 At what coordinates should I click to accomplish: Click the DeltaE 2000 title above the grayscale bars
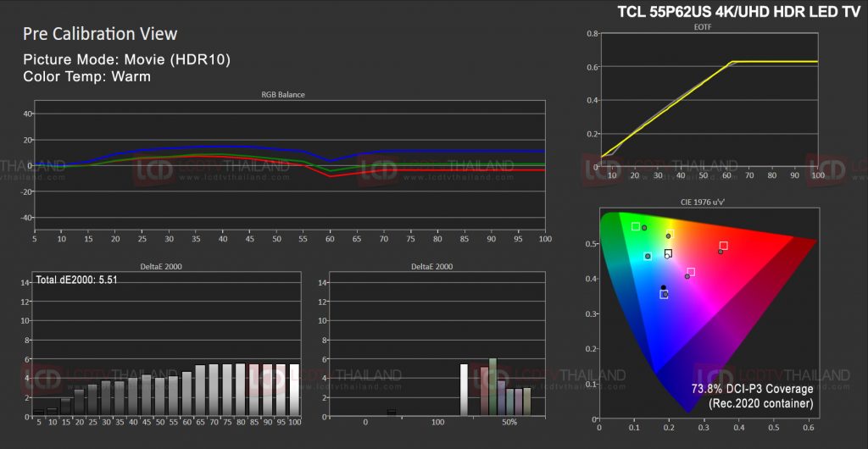click(x=161, y=267)
